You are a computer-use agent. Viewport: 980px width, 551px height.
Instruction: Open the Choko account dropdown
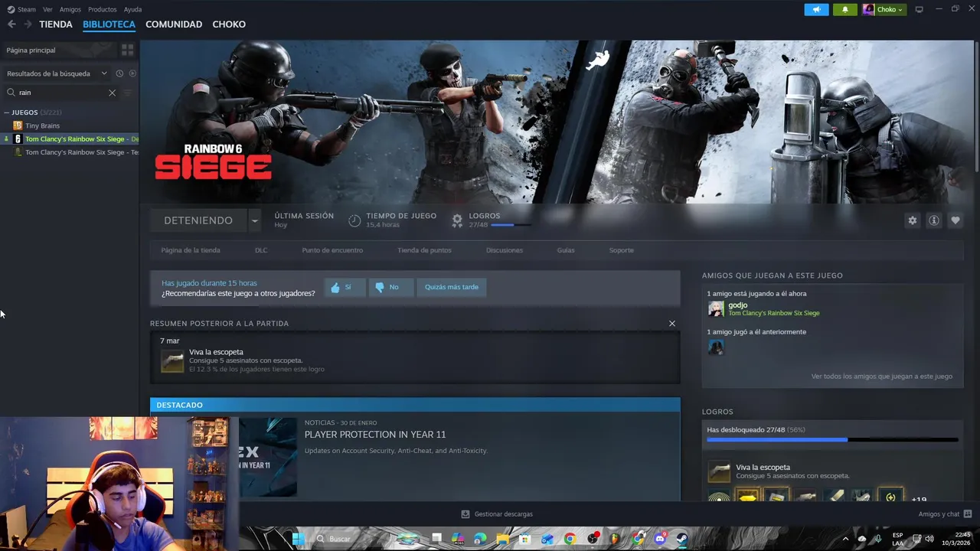[x=884, y=9]
